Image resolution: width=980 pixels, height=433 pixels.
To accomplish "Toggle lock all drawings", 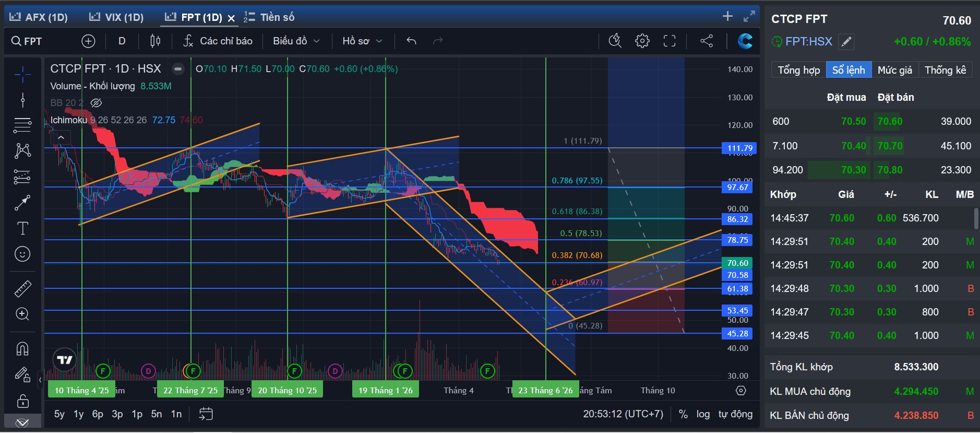I will tap(22, 401).
